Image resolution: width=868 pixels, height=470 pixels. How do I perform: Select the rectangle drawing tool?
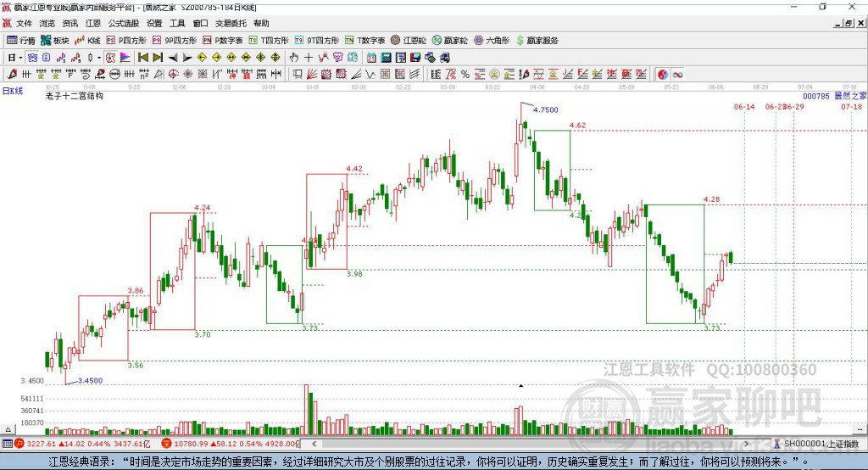click(x=298, y=75)
